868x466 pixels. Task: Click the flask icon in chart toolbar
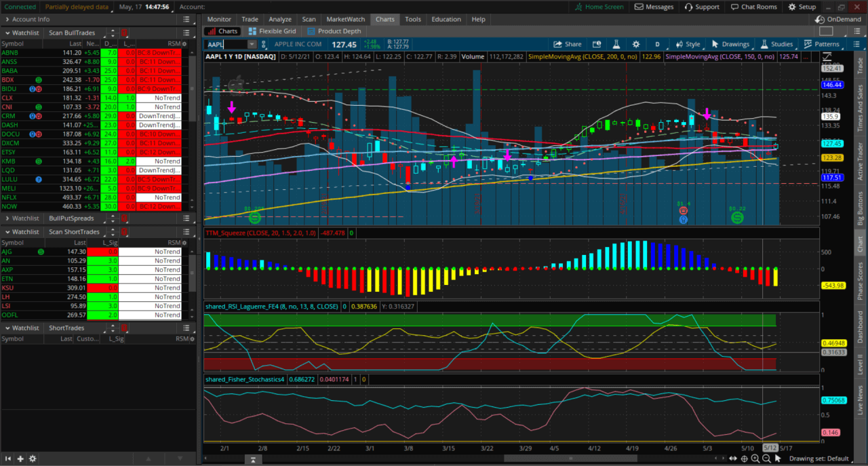pyautogui.click(x=617, y=44)
